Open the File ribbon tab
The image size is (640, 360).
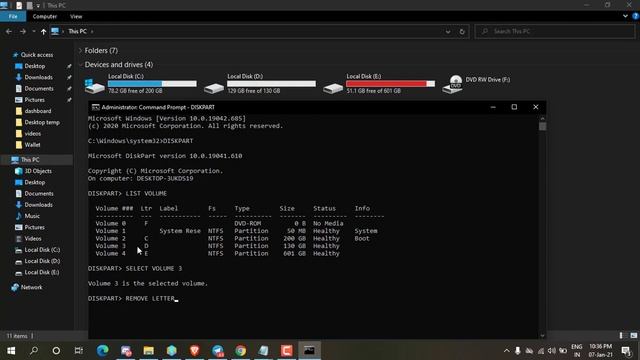point(13,16)
